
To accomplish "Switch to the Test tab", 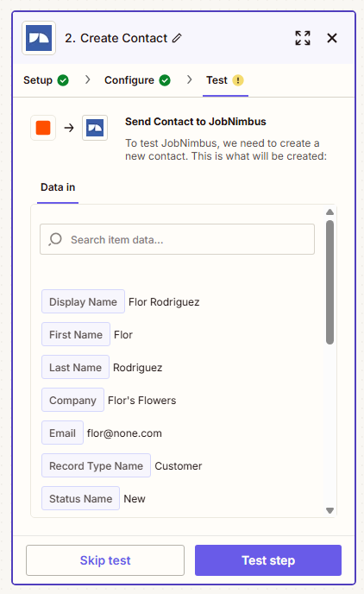I will (x=225, y=80).
